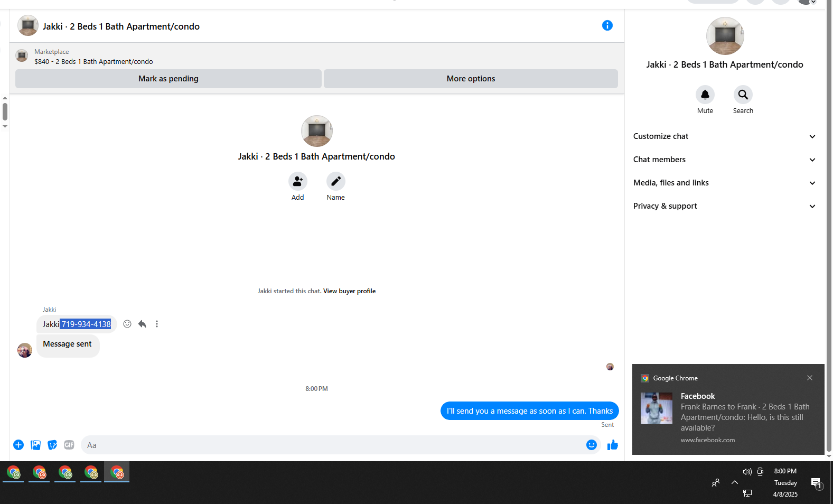Open more options dots beside Jakki's message

point(157,324)
